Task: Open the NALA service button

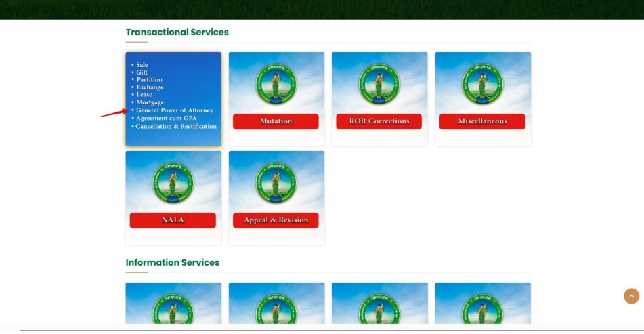Action: pos(173,220)
